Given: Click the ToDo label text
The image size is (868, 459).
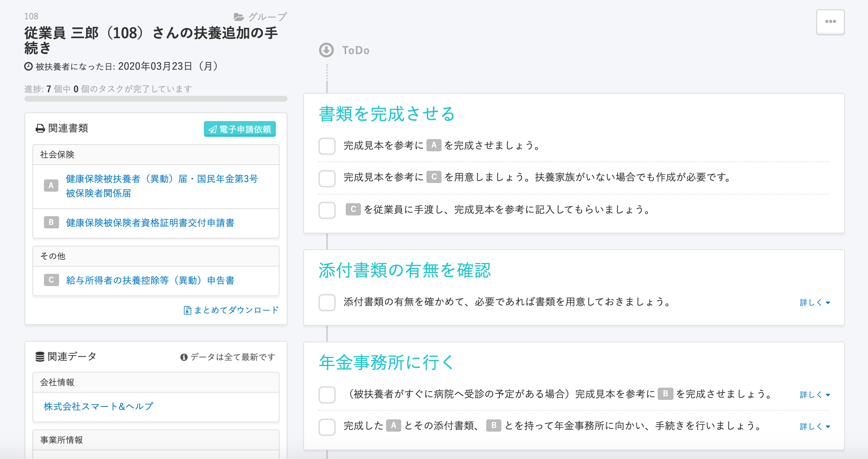Looking at the screenshot, I should [356, 50].
